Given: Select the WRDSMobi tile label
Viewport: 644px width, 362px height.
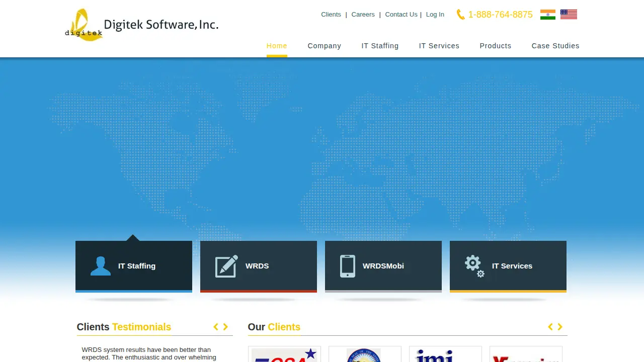Looking at the screenshot, I should pyautogui.click(x=383, y=266).
